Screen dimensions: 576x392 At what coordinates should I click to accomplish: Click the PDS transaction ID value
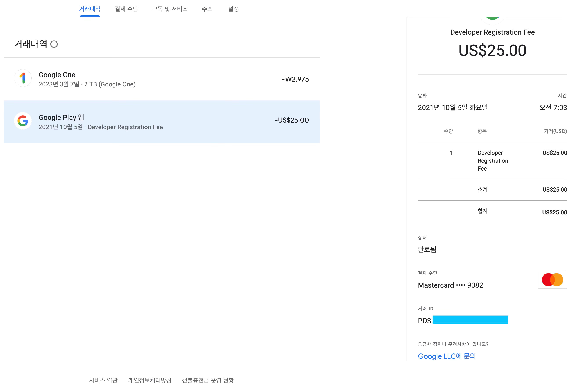click(x=463, y=320)
